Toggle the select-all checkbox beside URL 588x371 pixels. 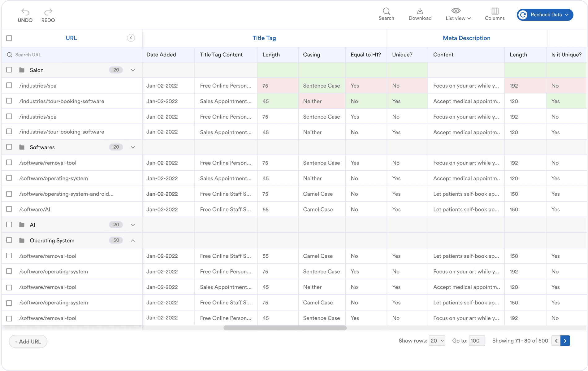[9, 38]
